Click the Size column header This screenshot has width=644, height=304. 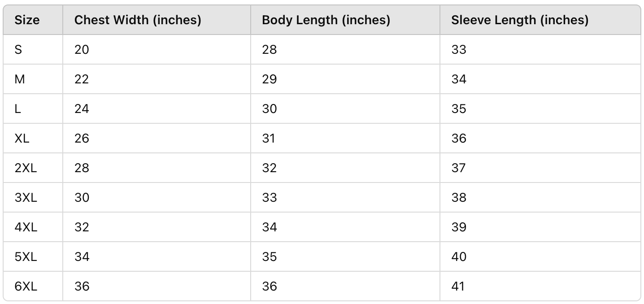coord(27,20)
